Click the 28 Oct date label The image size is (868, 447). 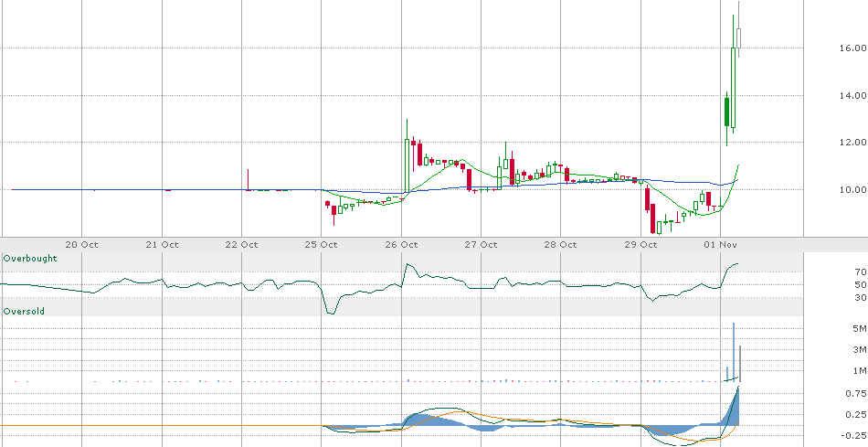click(561, 245)
